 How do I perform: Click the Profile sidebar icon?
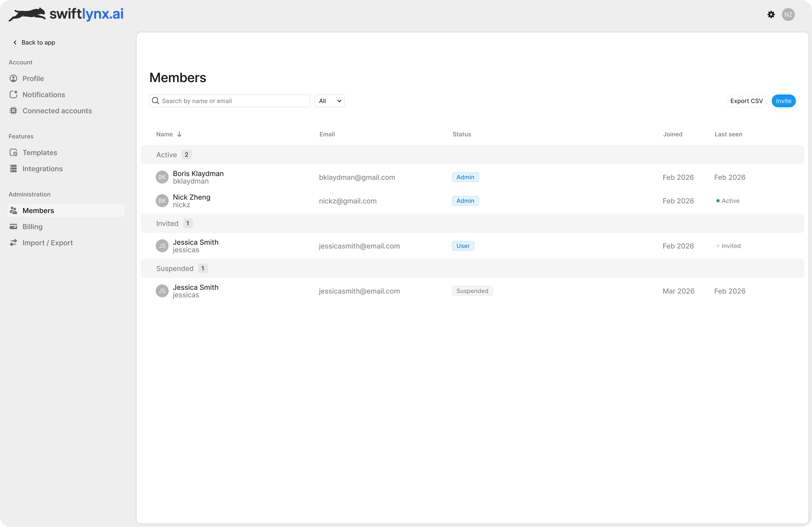(13, 78)
